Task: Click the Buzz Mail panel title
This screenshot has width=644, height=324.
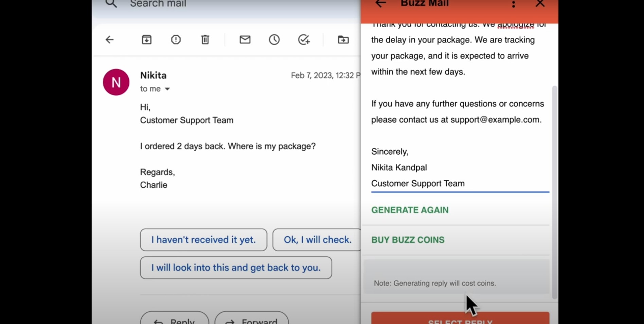Action: tap(425, 4)
